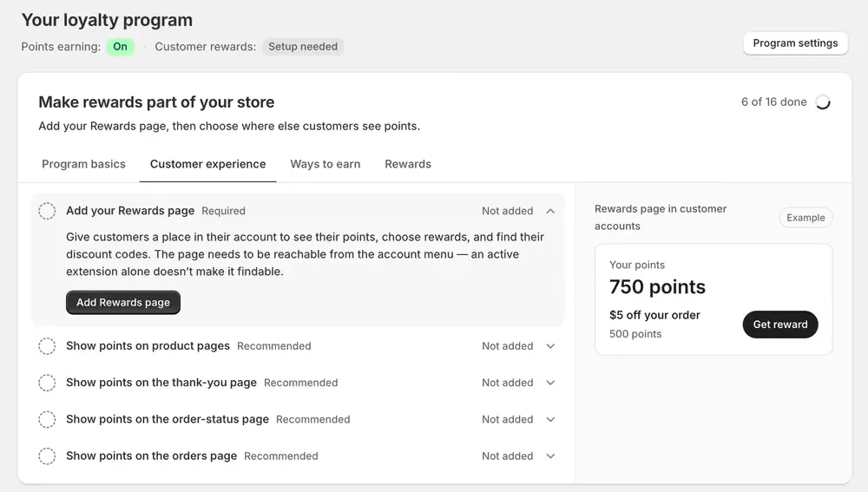This screenshot has height=492, width=868.
Task: Click the '500 points' cost text
Action: coord(635,334)
